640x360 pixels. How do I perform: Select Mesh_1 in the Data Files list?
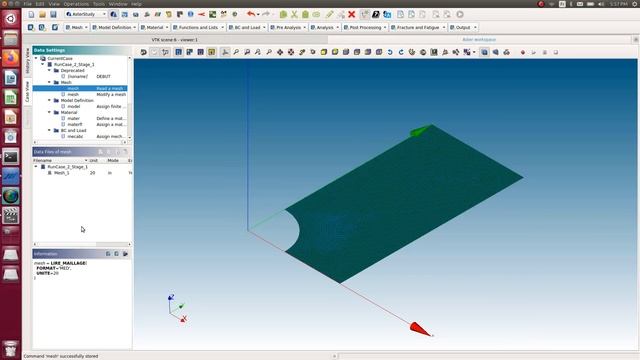(62, 173)
